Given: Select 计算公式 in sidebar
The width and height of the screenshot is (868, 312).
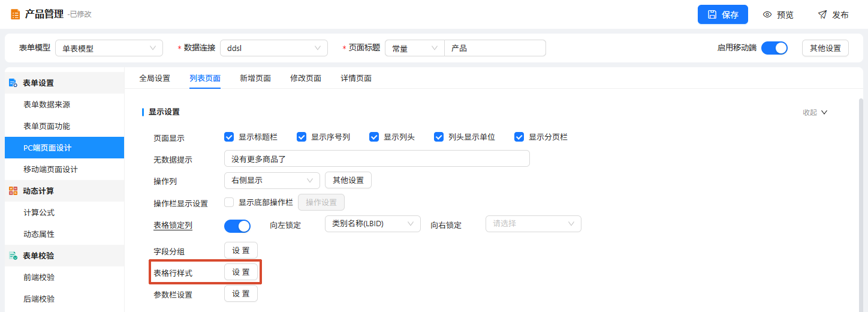Looking at the screenshot, I should click(x=64, y=212).
